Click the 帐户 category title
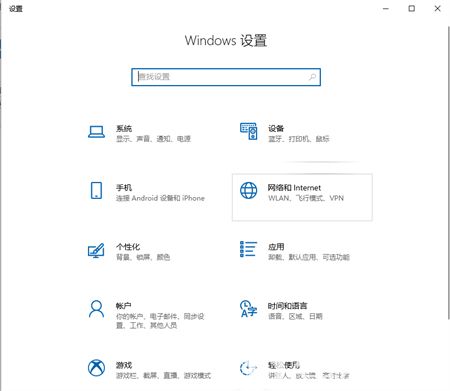The image size is (450, 391). click(124, 306)
